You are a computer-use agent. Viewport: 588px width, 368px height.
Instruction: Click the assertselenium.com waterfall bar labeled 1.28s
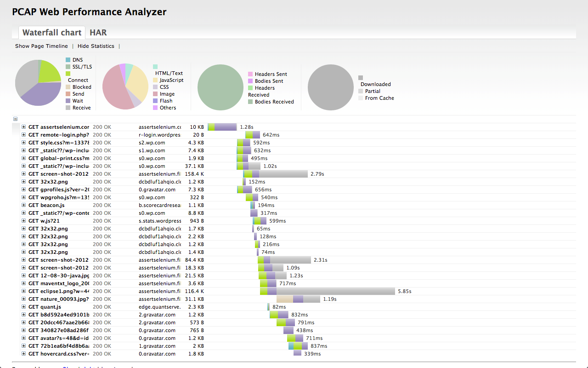pos(222,127)
